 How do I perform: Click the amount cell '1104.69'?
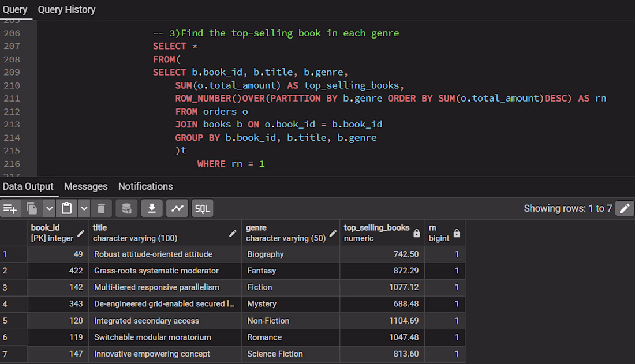[x=382, y=321]
